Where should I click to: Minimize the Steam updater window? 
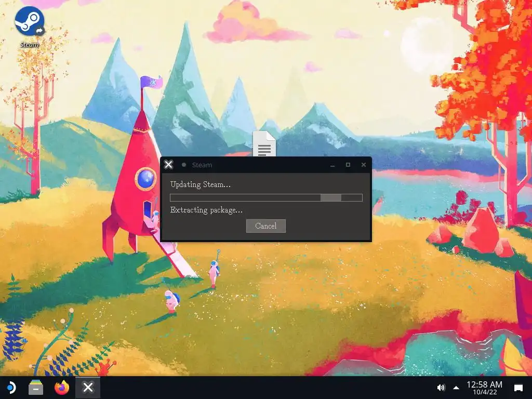(x=332, y=165)
